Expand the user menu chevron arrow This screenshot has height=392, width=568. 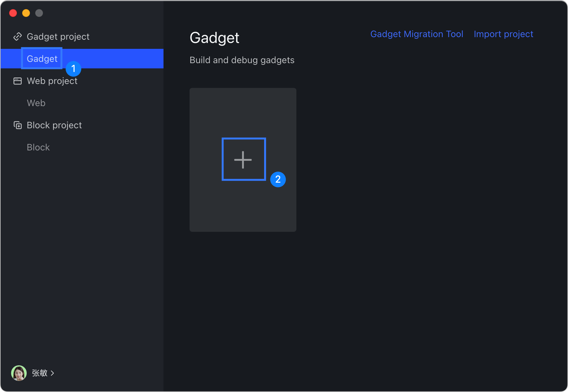(52, 373)
